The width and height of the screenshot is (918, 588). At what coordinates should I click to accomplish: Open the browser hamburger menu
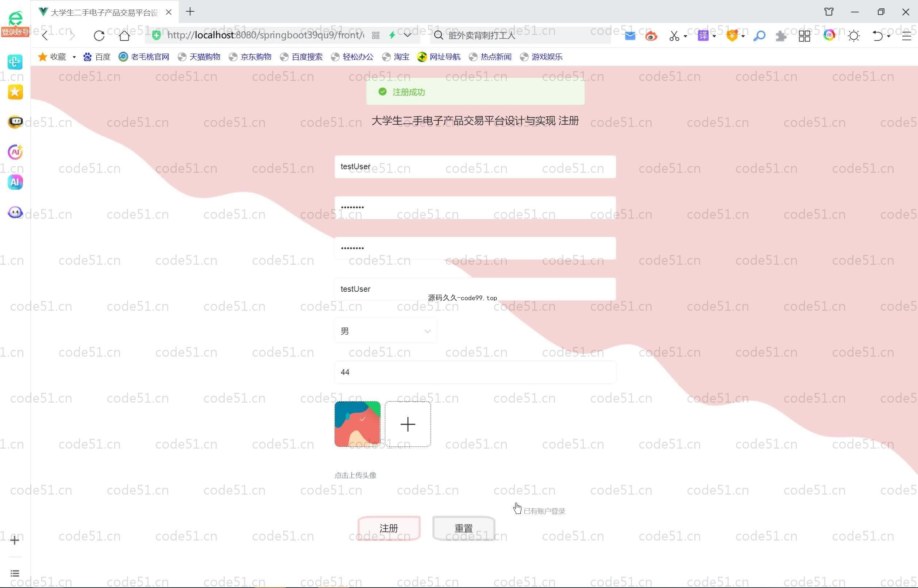906,36
